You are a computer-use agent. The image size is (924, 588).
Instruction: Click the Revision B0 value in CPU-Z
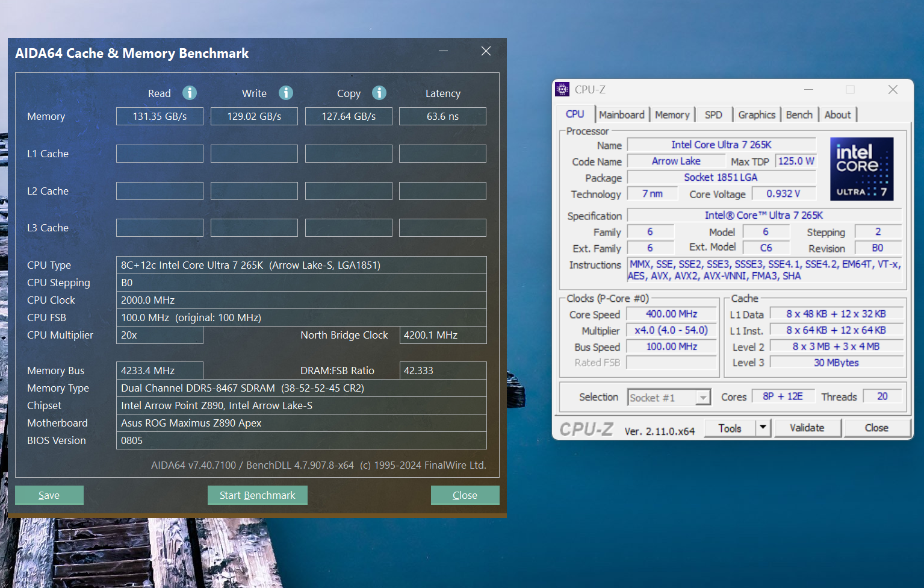pyautogui.click(x=878, y=248)
